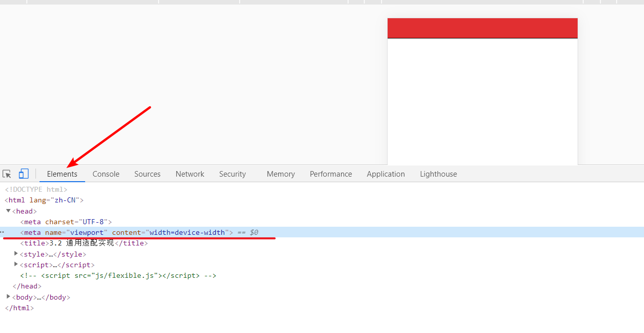Click the "width=device-width" content value
The width and height of the screenshot is (644, 333).
pyautogui.click(x=187, y=232)
